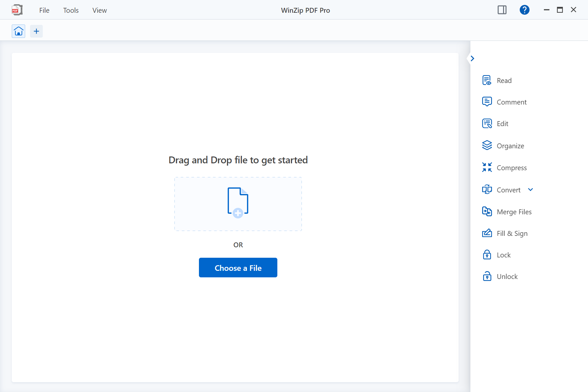The width and height of the screenshot is (588, 392).
Task: Open the Comment tool
Action: (x=504, y=102)
